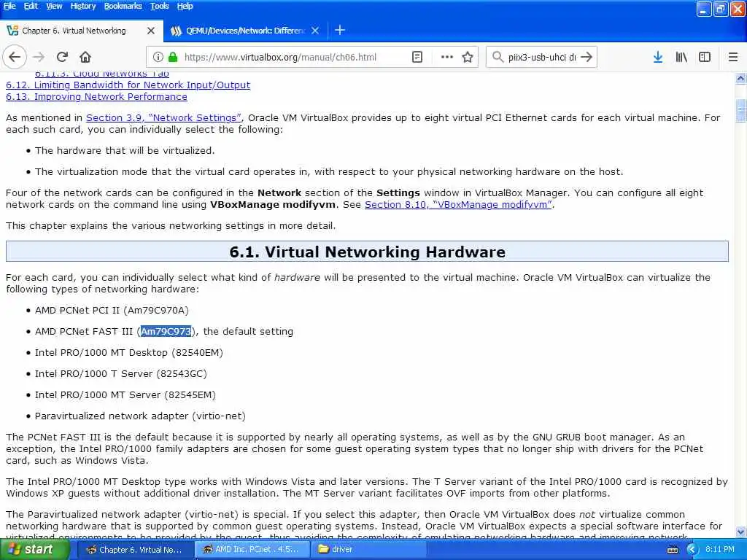
Task: Bookmark this page with the star
Action: point(468,57)
